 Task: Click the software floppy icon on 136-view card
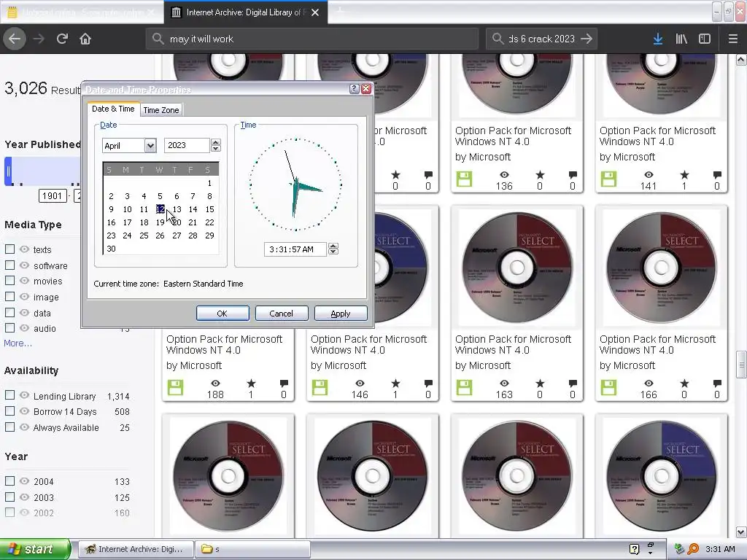pyautogui.click(x=464, y=179)
